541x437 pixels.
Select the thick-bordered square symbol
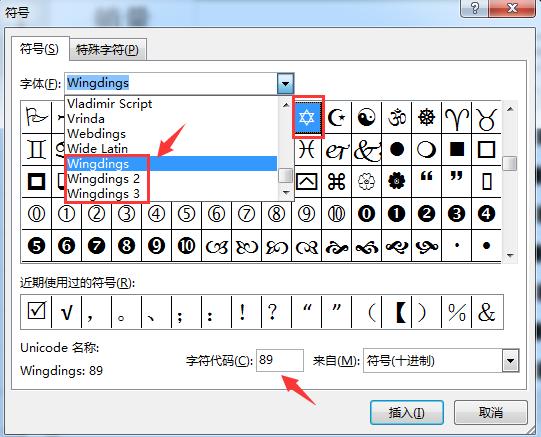(36, 181)
